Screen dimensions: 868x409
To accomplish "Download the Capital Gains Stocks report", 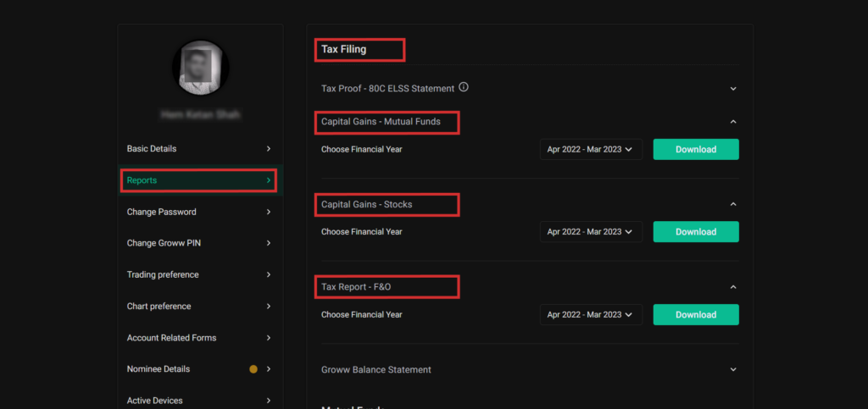I will (x=695, y=232).
